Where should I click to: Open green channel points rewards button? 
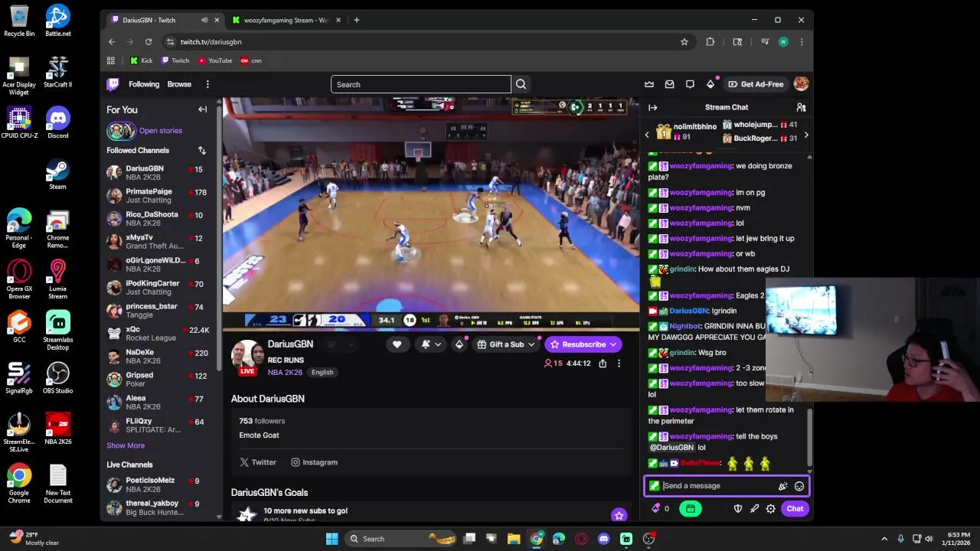[690, 509]
